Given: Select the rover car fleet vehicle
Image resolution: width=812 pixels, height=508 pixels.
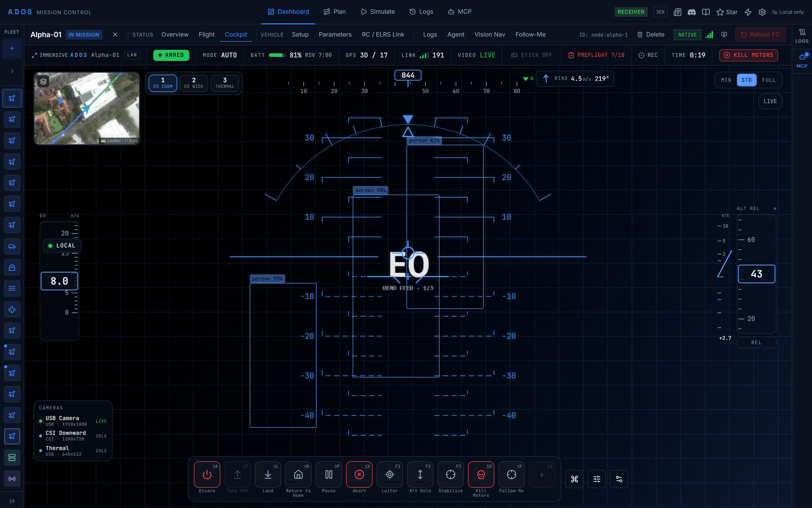Looking at the screenshot, I should tap(12, 246).
